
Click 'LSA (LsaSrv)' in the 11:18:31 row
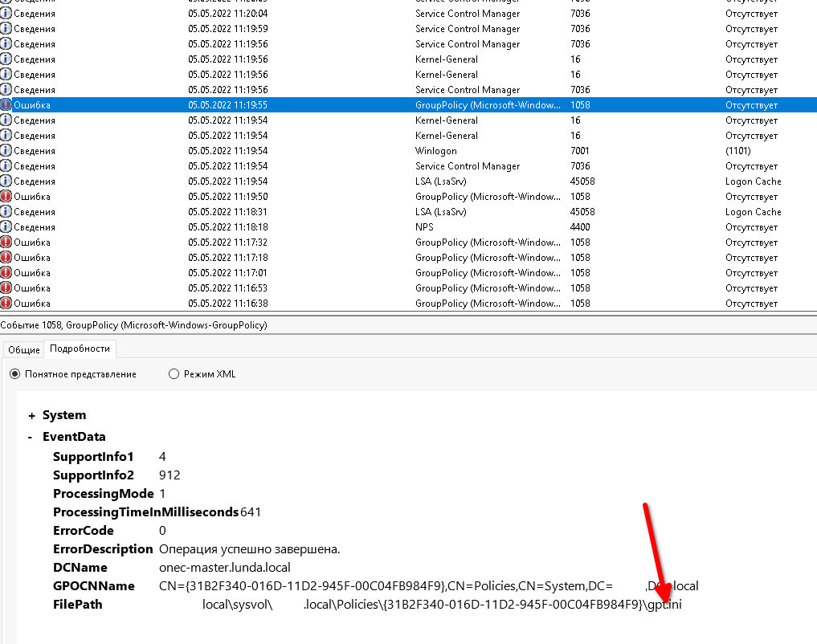click(441, 212)
